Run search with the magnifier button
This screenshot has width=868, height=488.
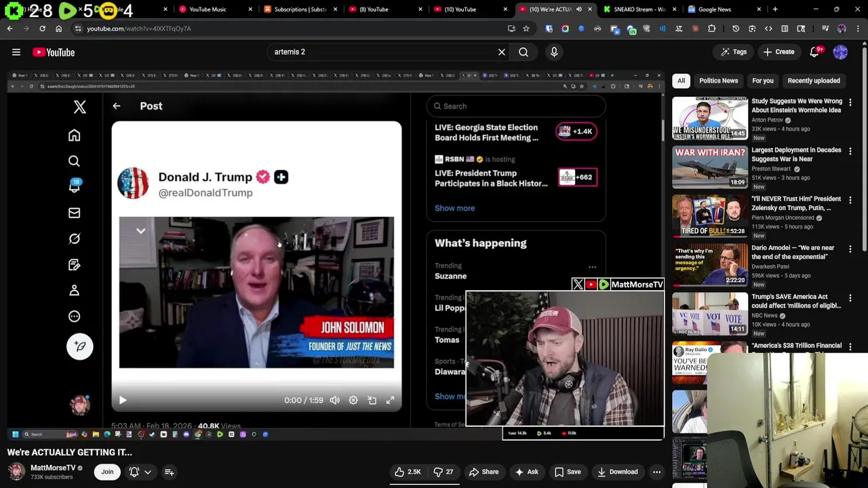tap(524, 52)
